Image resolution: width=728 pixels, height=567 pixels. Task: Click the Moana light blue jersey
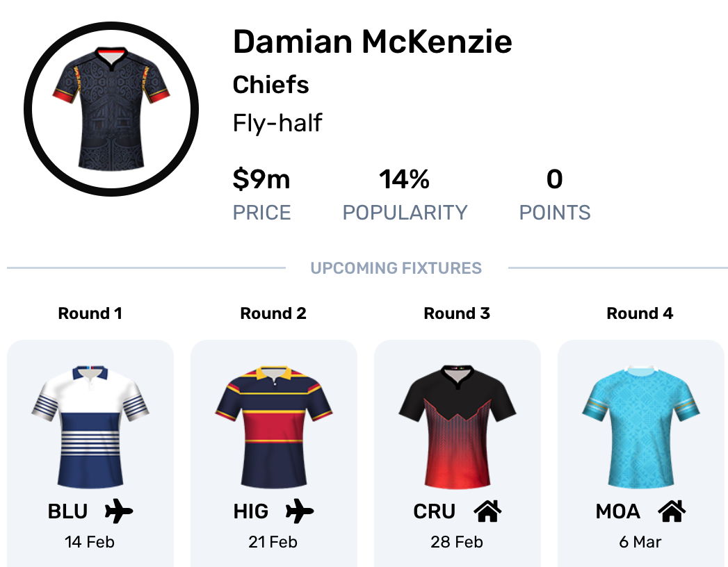tap(640, 425)
